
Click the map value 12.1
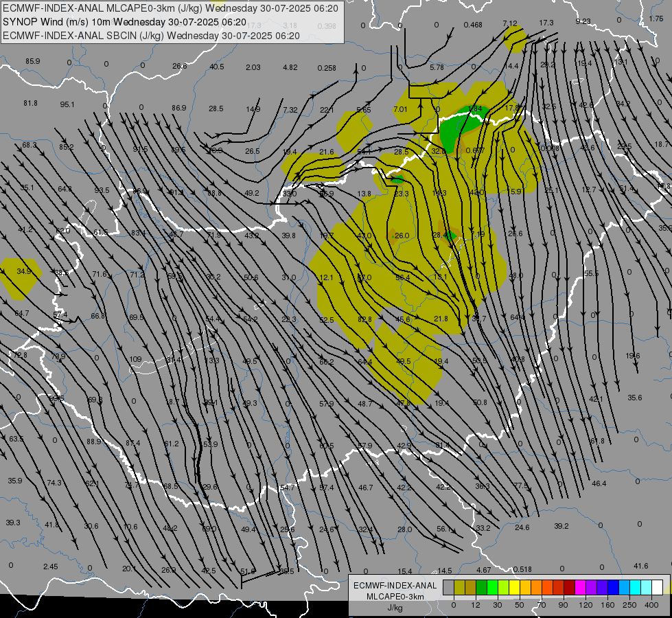coord(326,278)
